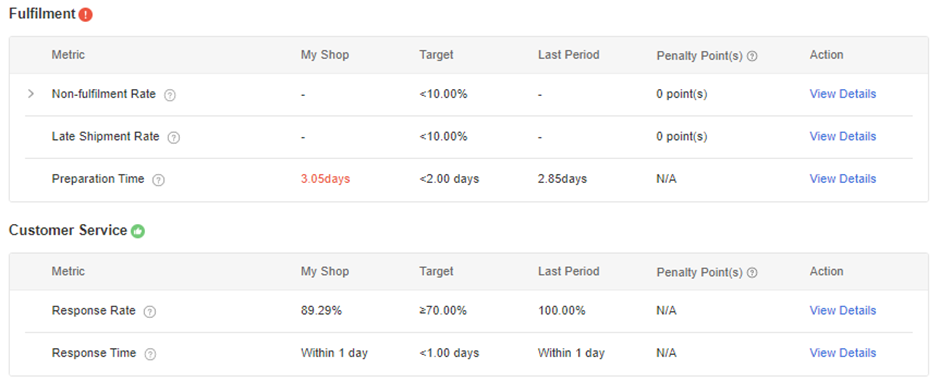Open help icon beside Preparation Time
The image size is (940, 382).
tap(158, 179)
